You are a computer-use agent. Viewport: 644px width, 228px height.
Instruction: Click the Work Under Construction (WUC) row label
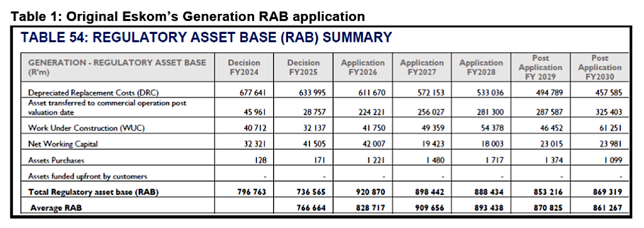click(x=86, y=128)
